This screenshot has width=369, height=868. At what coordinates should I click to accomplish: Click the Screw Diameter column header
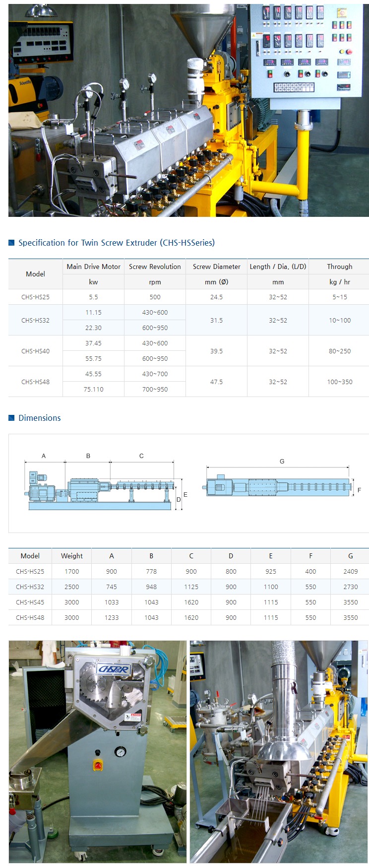216,267
